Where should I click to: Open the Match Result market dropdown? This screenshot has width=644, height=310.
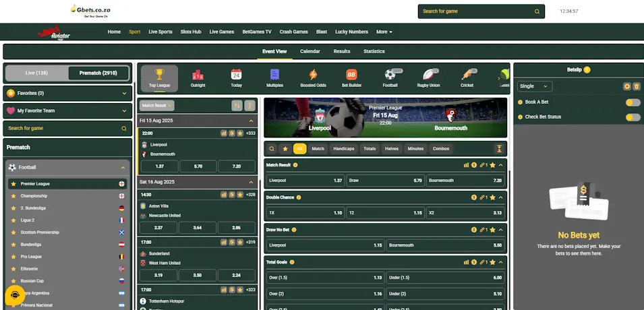(157, 106)
